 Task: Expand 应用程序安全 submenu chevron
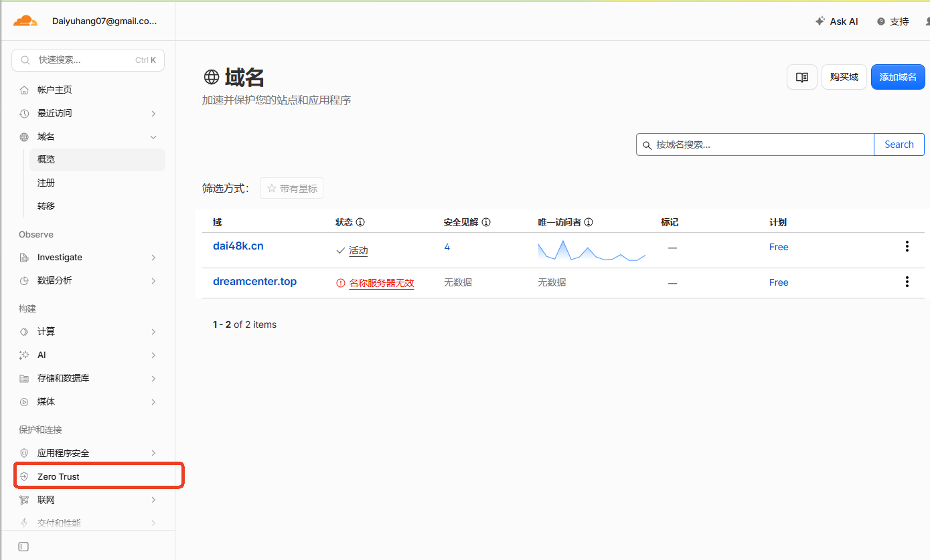coord(153,453)
